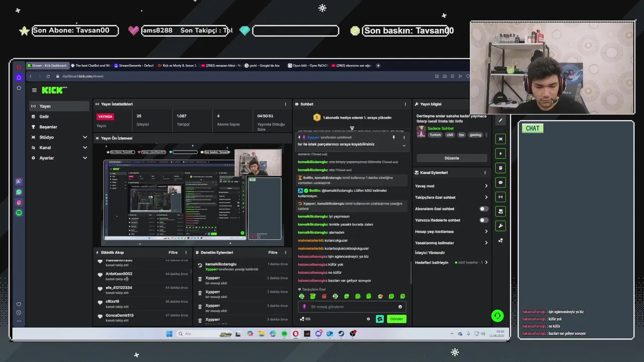Click the wrench icon in right strip

pyautogui.click(x=500, y=226)
